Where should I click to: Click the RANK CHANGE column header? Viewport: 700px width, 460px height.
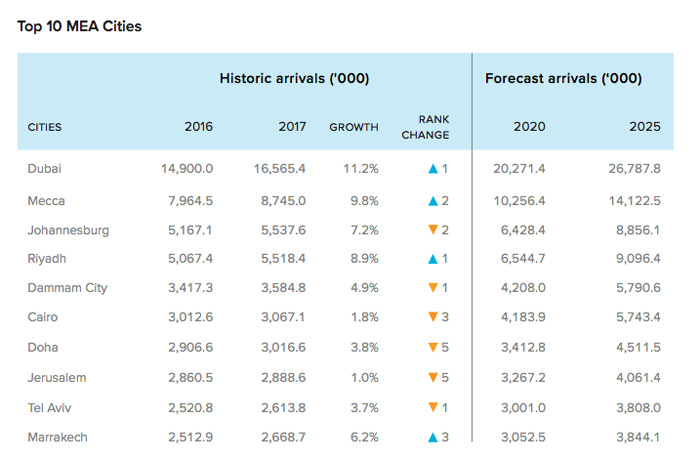(x=425, y=127)
